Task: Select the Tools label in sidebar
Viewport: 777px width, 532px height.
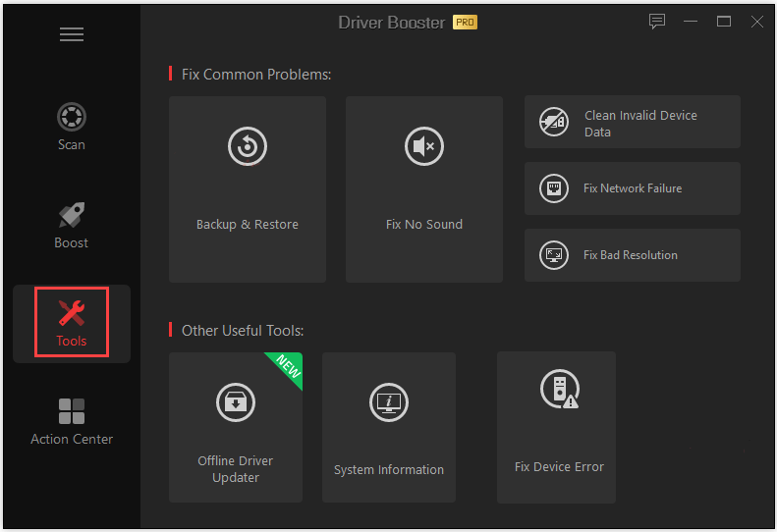Action: click(x=72, y=341)
